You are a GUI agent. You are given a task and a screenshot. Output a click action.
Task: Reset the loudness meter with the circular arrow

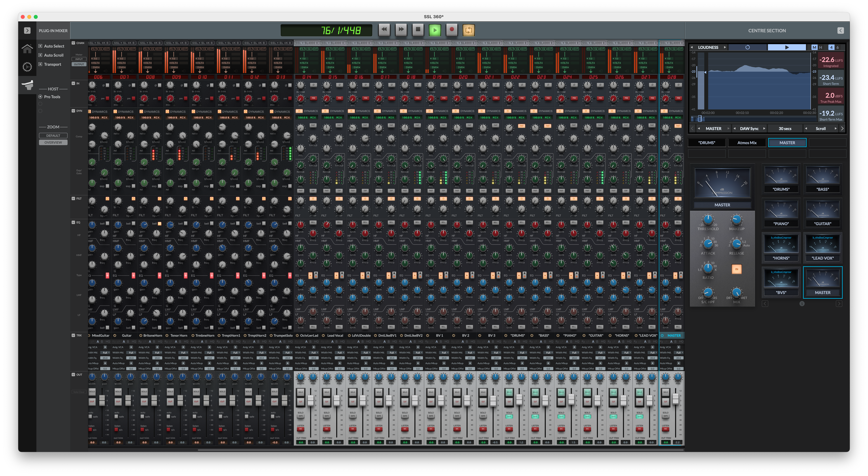click(747, 48)
